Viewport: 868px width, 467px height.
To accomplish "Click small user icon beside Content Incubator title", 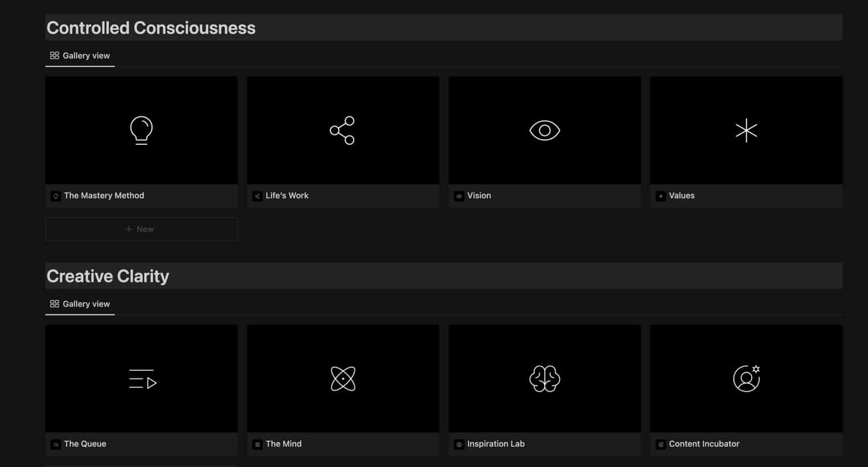I will [x=661, y=445].
